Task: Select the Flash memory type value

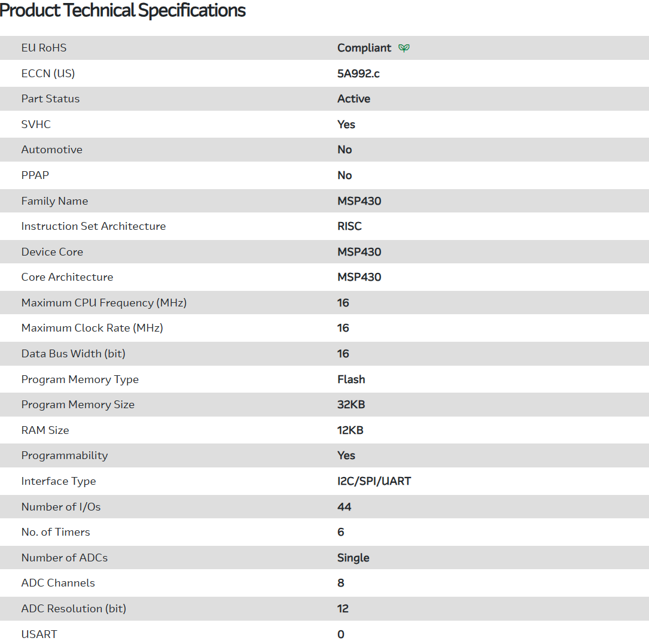Action: (351, 379)
